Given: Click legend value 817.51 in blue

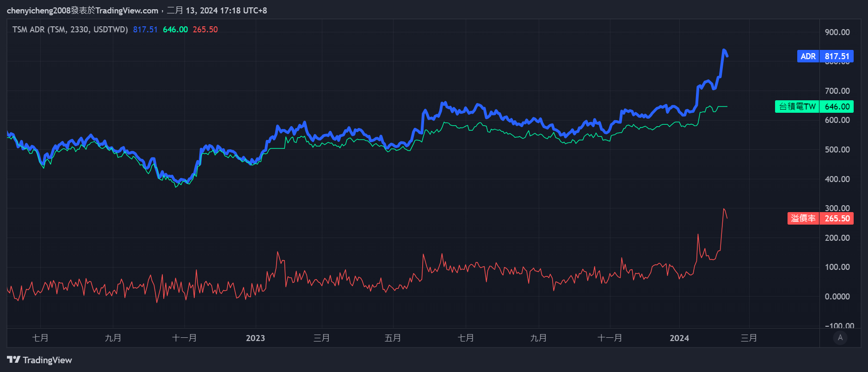Looking at the screenshot, I should point(145,30).
